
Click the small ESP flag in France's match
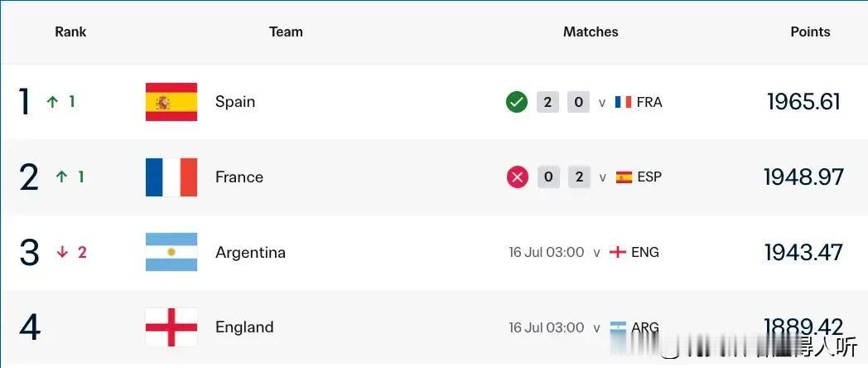pyautogui.click(x=624, y=177)
